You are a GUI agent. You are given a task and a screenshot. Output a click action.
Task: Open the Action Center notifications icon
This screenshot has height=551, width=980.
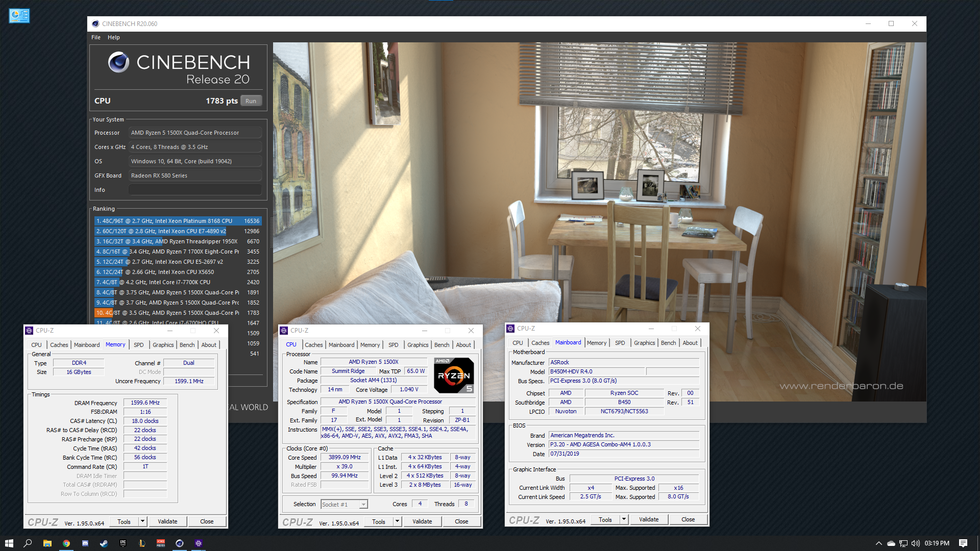tap(963, 543)
